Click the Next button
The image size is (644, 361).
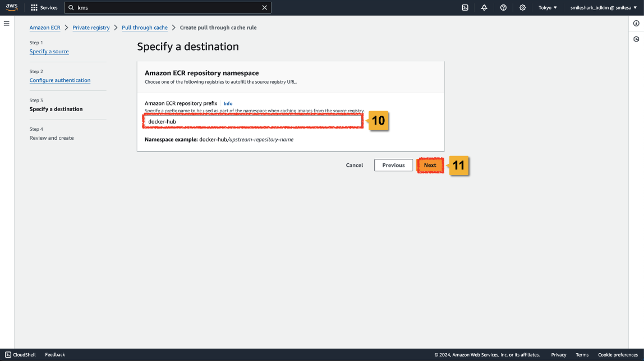430,165
